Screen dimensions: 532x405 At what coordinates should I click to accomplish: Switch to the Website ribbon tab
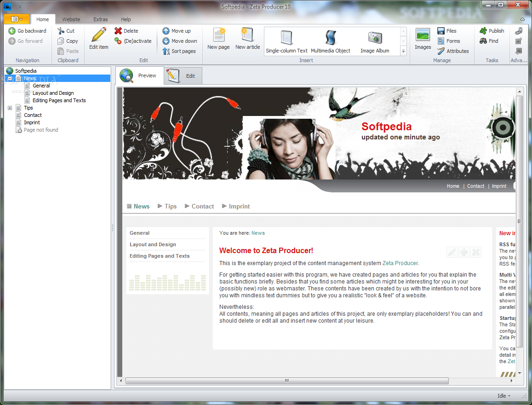(x=71, y=19)
